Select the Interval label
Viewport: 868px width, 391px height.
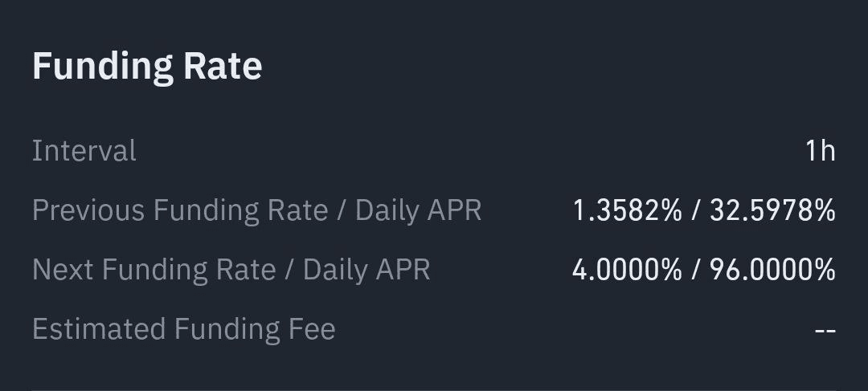[x=84, y=150]
